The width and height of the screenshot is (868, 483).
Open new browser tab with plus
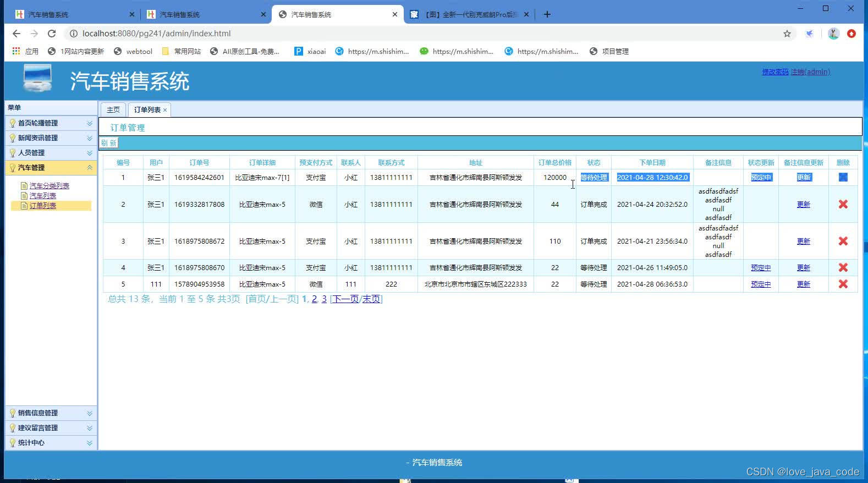(x=547, y=14)
